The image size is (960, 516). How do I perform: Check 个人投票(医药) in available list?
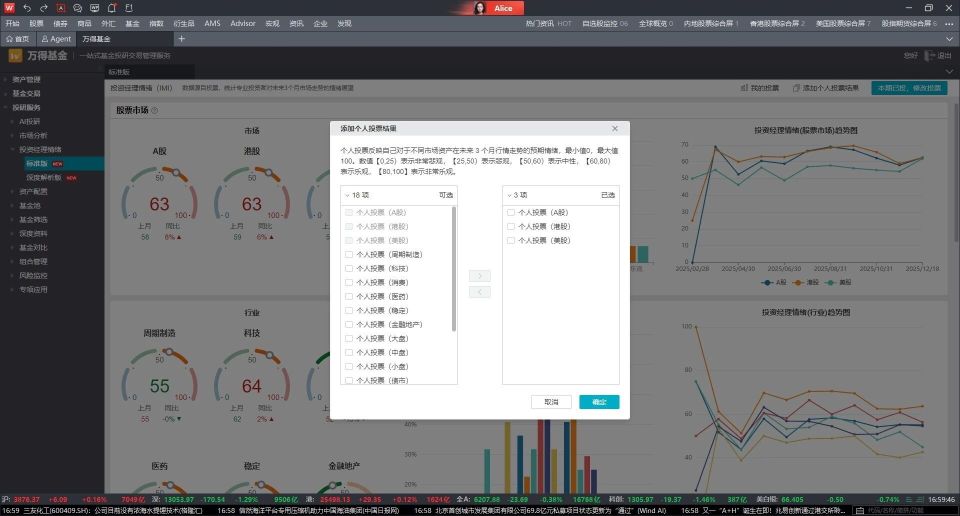click(x=349, y=296)
